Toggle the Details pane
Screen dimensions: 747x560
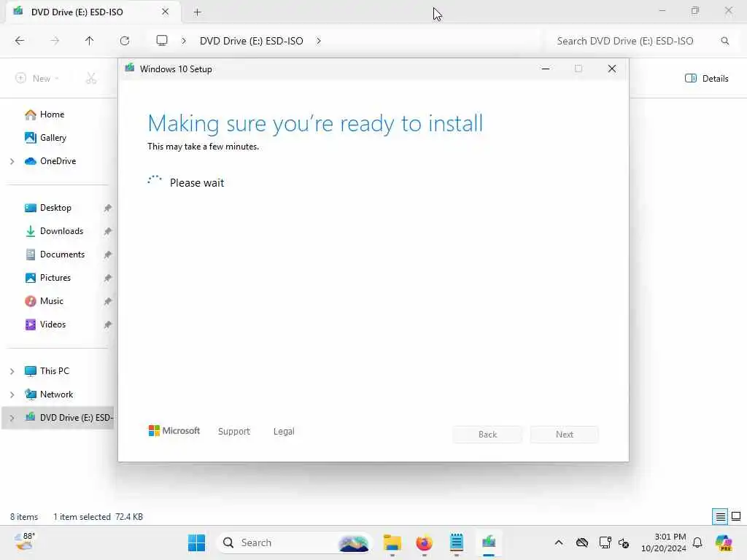(707, 79)
